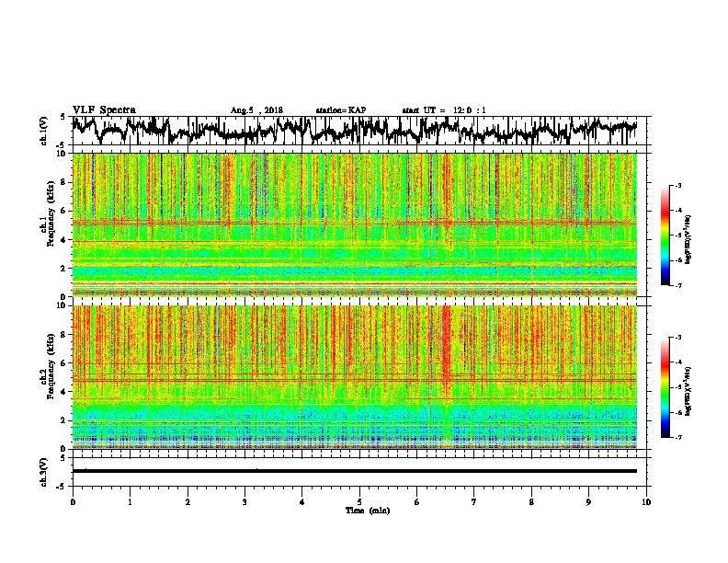Click the ch.1 "Frequency (kHz)" axis label
The width and height of the screenshot is (728, 563).
[x=50, y=214]
